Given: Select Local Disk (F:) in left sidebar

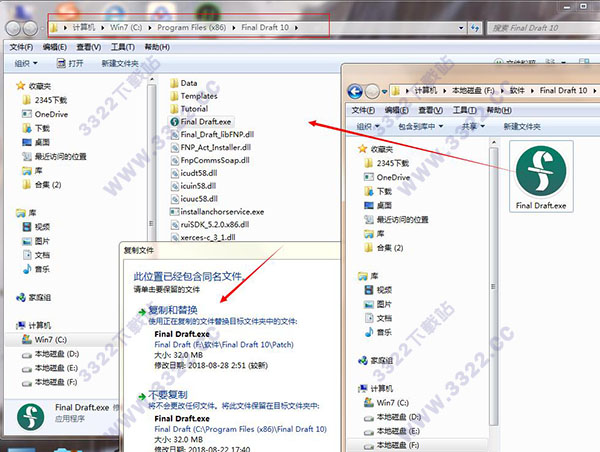Looking at the screenshot, I should click(x=50, y=382).
